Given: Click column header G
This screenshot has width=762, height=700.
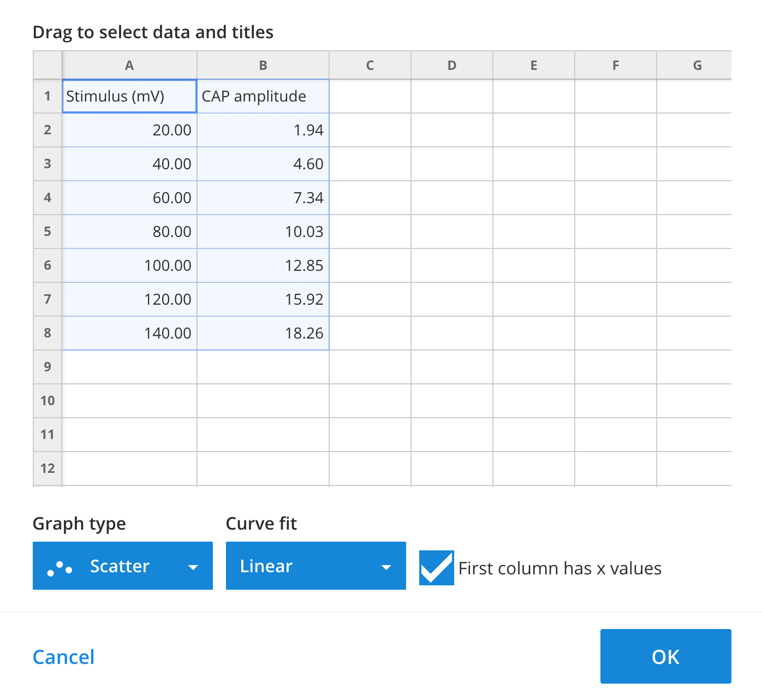Looking at the screenshot, I should click(x=697, y=65).
